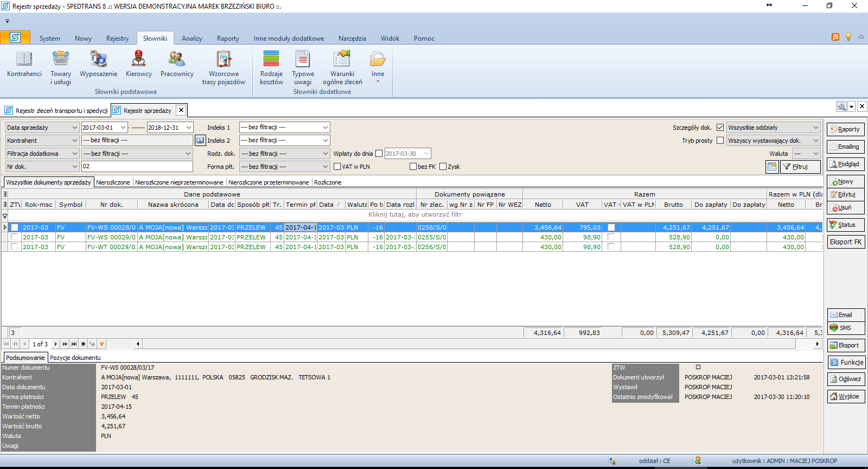
Task: Tick the Zysk checkbox
Action: coord(443,167)
